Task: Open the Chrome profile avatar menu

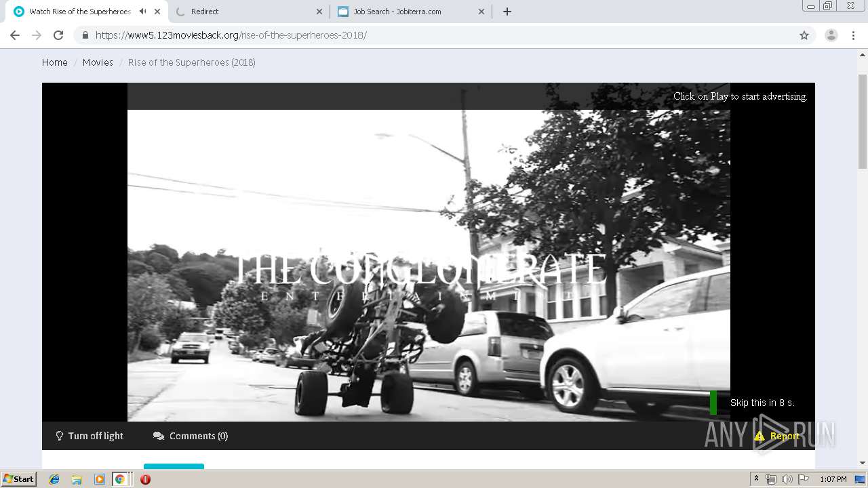Action: (x=831, y=35)
